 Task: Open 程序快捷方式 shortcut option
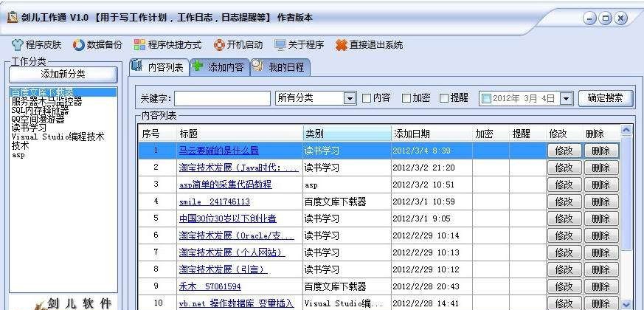tap(167, 45)
